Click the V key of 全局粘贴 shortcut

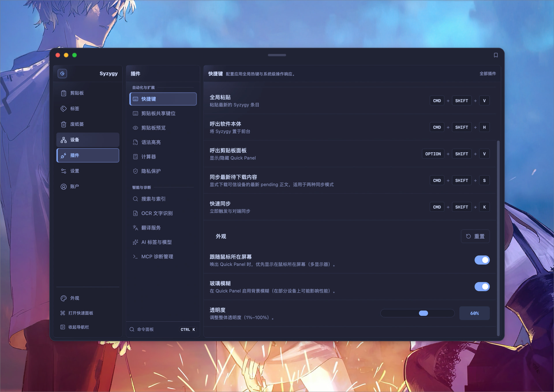pos(484,101)
